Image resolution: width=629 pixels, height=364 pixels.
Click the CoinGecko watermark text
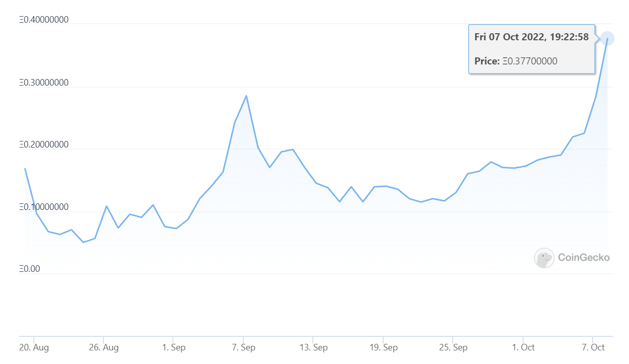(x=584, y=258)
